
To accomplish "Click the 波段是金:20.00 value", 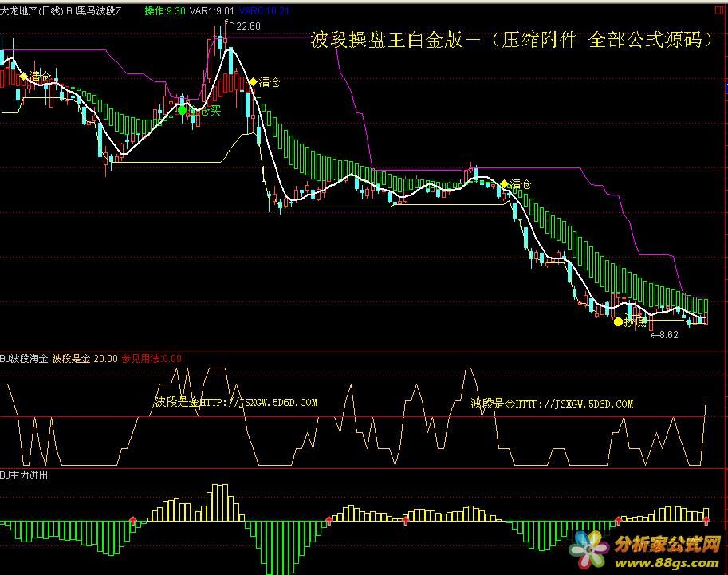I will (x=85, y=359).
